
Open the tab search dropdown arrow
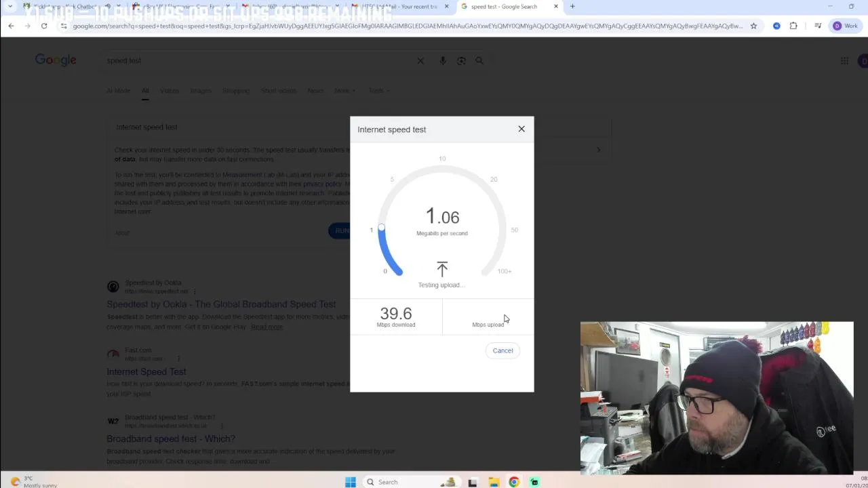[x=9, y=7]
